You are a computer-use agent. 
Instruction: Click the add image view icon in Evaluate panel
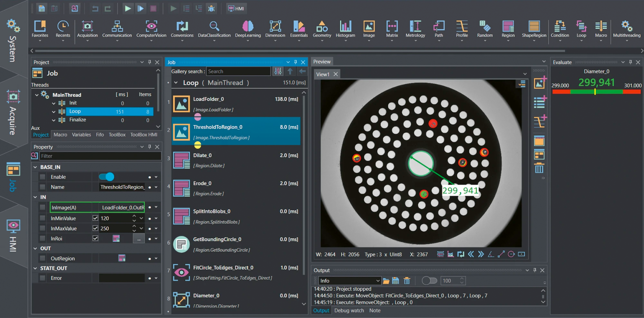click(x=539, y=83)
